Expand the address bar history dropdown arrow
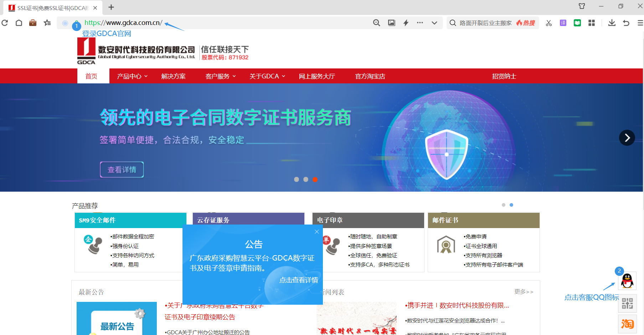This screenshot has height=335, width=644. coord(434,23)
